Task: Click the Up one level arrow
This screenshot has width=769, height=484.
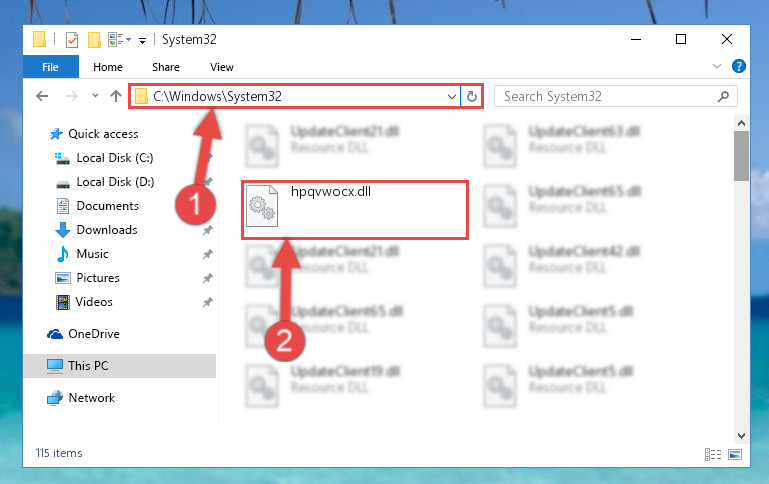Action: click(116, 96)
